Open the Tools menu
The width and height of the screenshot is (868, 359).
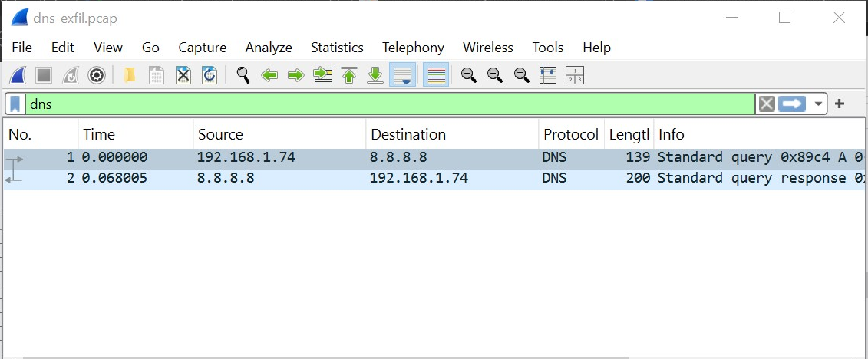click(x=547, y=48)
